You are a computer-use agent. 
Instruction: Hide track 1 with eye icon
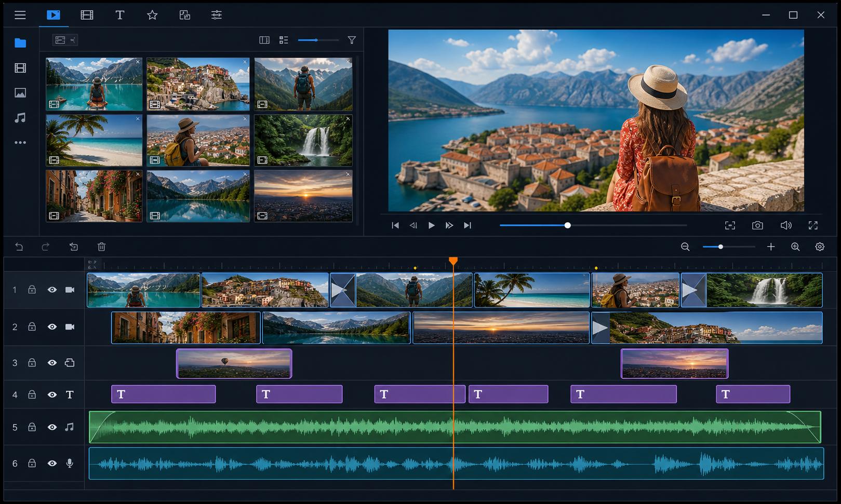(52, 290)
